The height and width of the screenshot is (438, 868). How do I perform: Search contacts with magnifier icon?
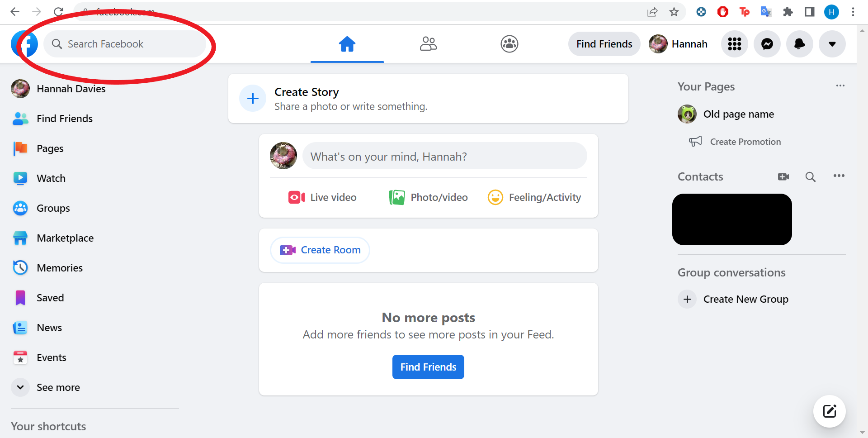click(x=811, y=176)
